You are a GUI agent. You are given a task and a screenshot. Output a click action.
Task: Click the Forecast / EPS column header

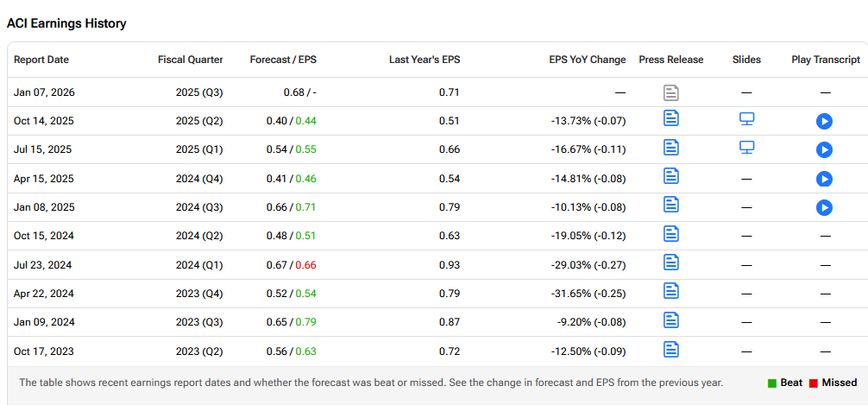283,60
